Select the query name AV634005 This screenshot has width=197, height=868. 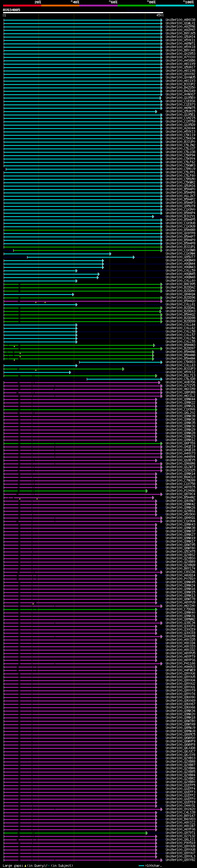pos(11,10)
